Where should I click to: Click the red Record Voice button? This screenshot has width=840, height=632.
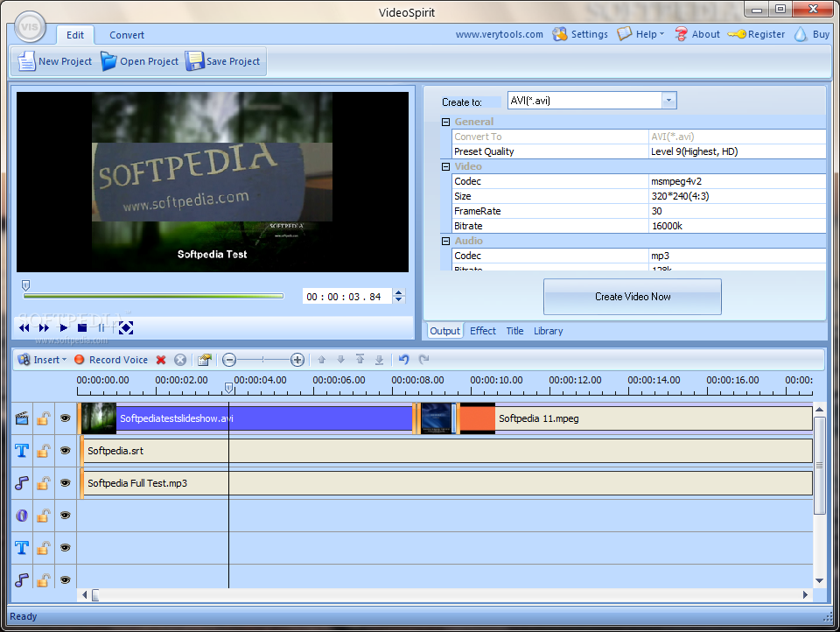point(111,360)
